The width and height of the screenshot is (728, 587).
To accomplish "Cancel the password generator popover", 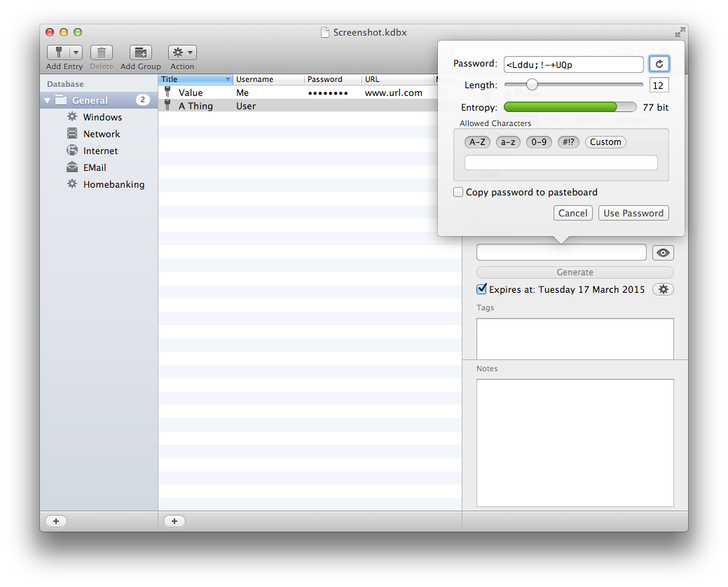I will (x=573, y=213).
